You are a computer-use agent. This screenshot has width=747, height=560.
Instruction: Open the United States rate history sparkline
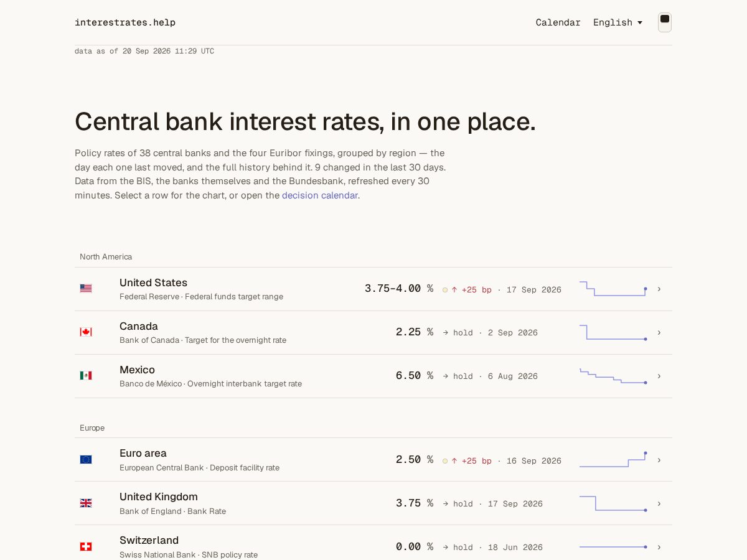614,289
